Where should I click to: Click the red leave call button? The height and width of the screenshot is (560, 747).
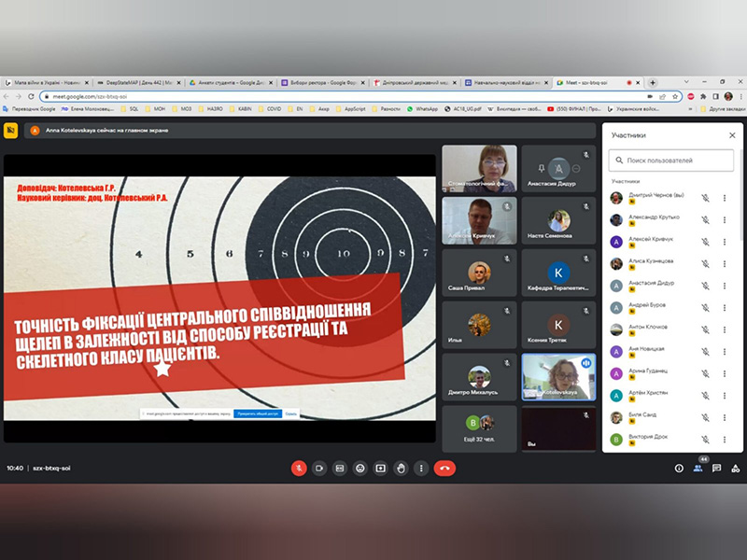tap(445, 468)
